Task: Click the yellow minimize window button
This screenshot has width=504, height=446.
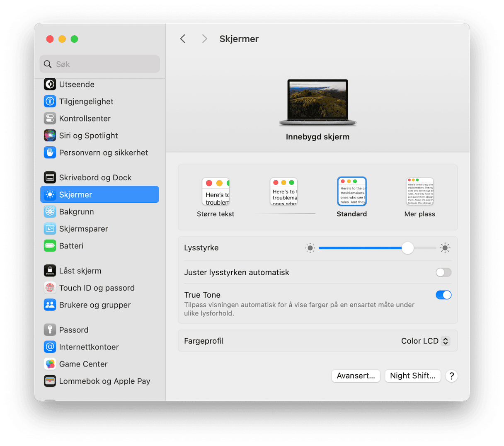Action: (62, 39)
